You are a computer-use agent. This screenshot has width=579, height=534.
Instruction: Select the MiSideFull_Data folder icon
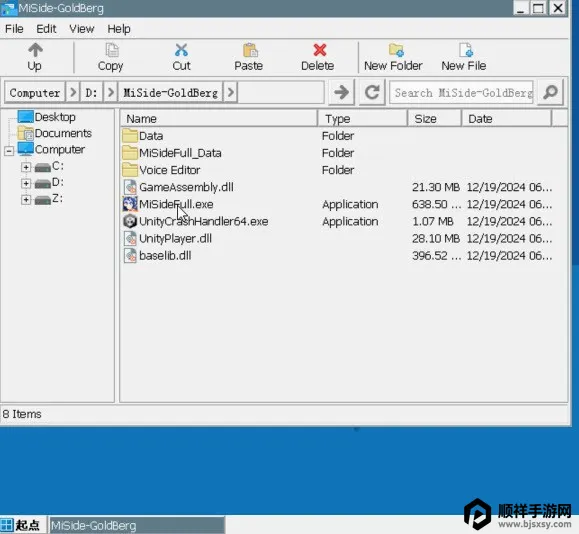point(130,153)
